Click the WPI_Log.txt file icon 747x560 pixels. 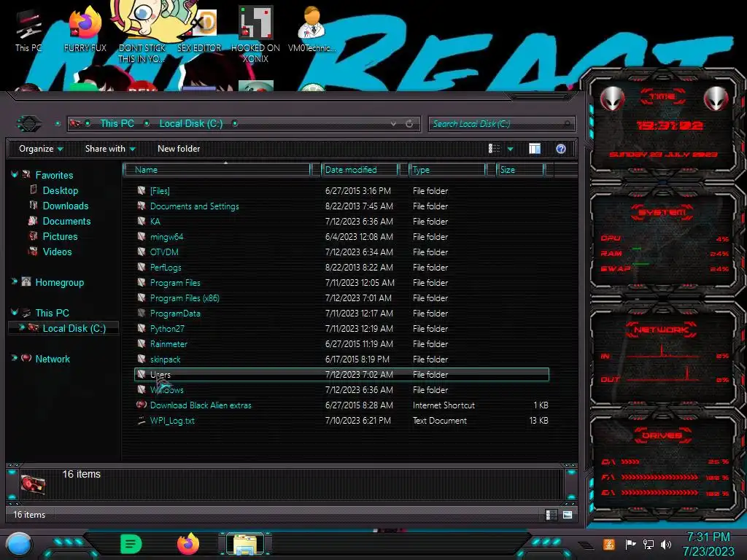pyautogui.click(x=142, y=421)
